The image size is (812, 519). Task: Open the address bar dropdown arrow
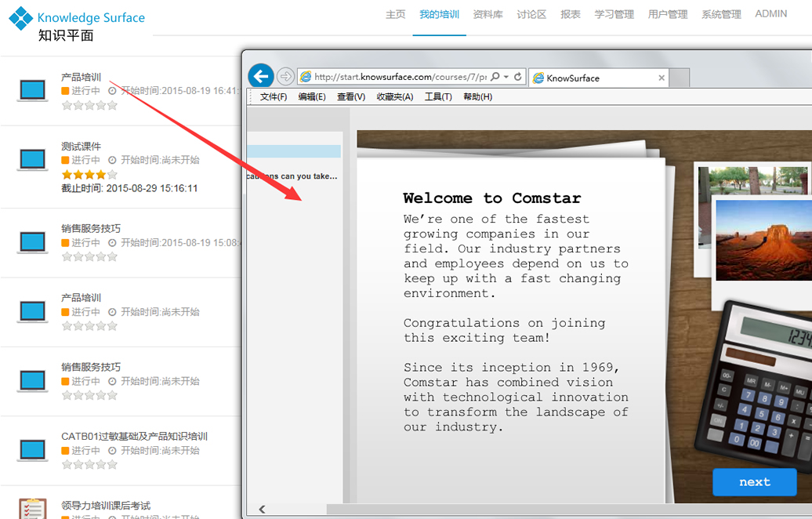click(x=506, y=77)
